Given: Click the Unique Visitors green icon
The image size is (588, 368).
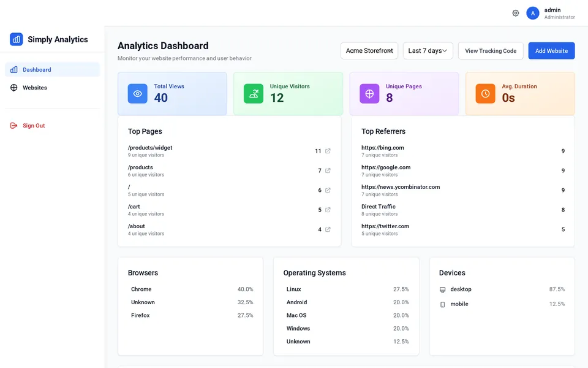Looking at the screenshot, I should point(254,93).
